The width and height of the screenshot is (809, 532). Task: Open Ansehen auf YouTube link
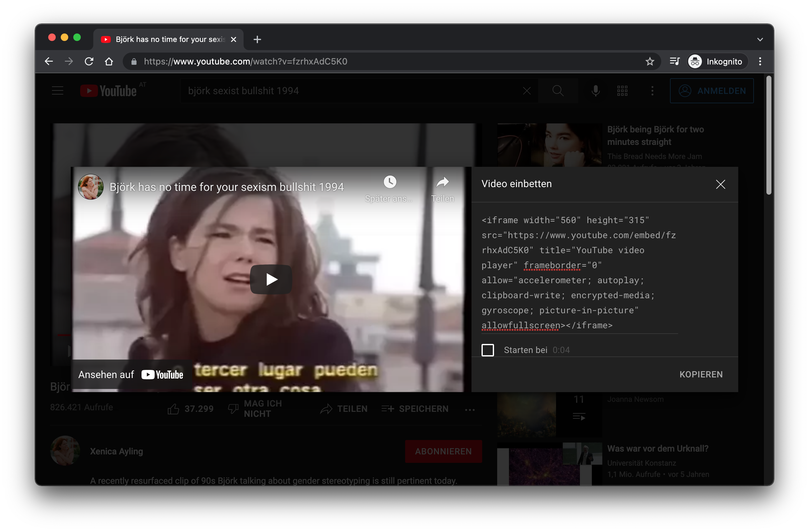(131, 374)
